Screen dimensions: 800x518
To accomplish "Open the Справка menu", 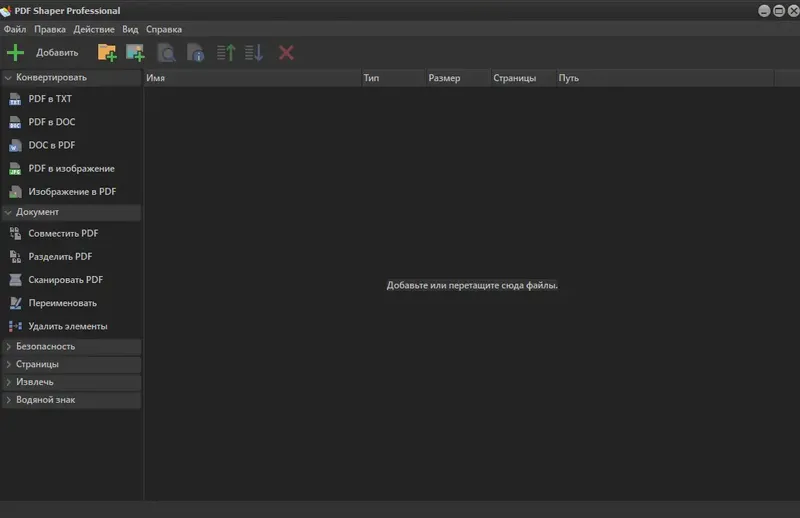I will point(164,30).
